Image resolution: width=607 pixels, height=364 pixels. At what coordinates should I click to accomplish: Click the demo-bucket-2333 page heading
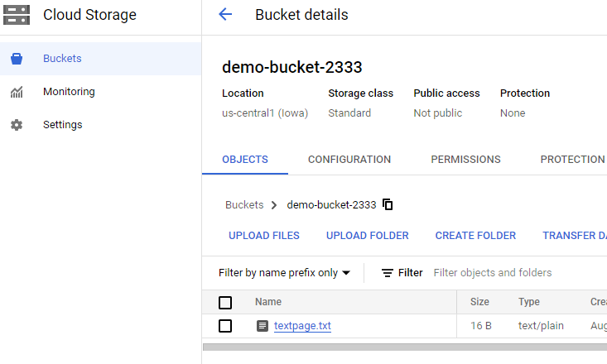coord(291,67)
